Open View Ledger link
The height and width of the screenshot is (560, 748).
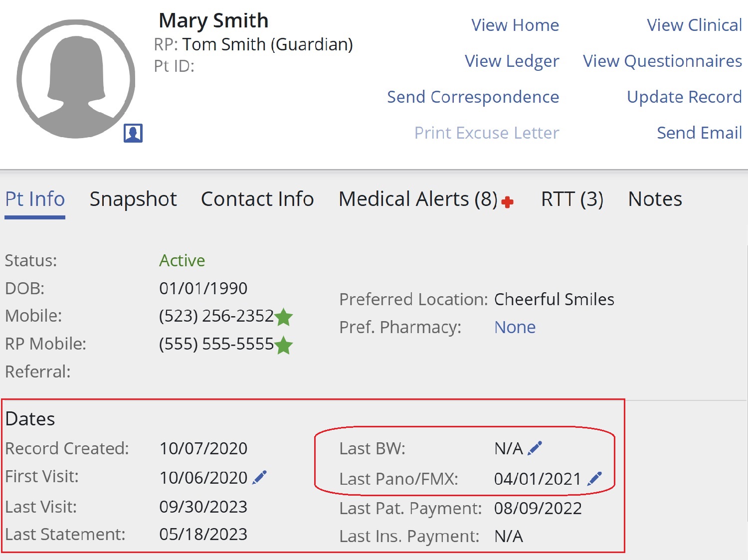[512, 61]
